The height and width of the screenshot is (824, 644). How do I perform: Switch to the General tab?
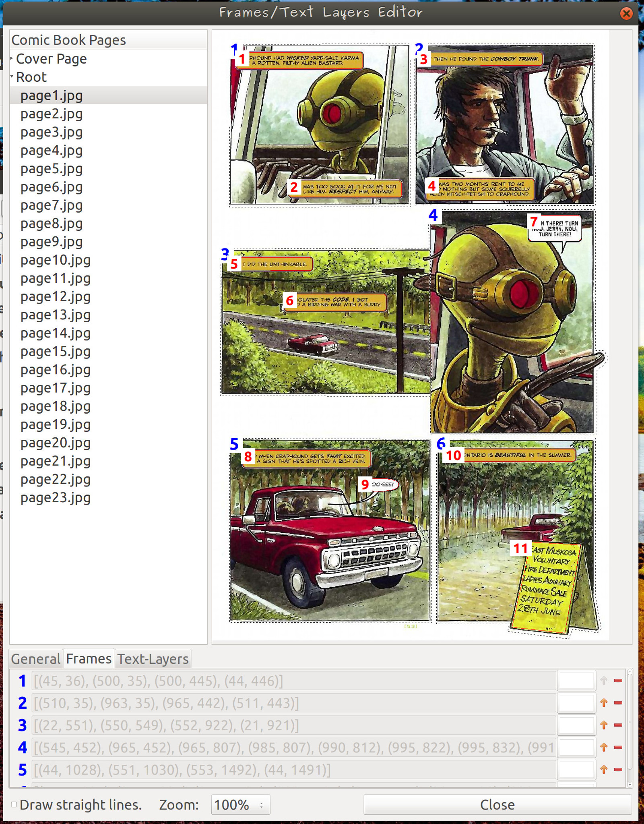(36, 659)
